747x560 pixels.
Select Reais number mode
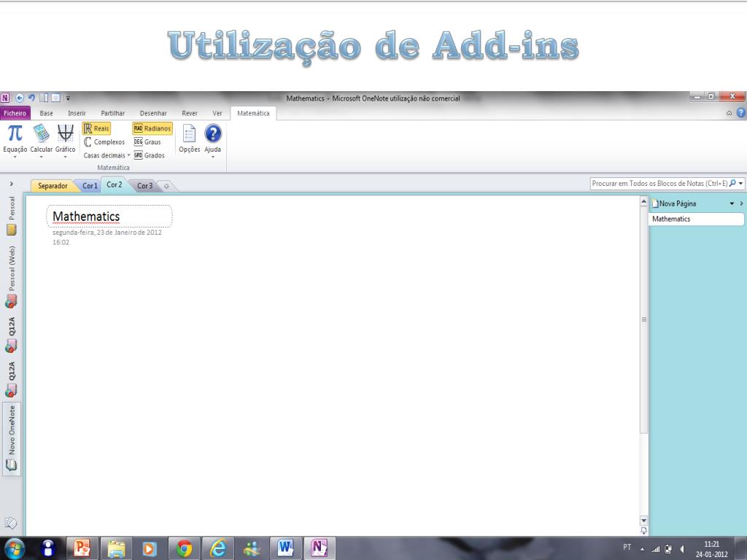[96, 128]
